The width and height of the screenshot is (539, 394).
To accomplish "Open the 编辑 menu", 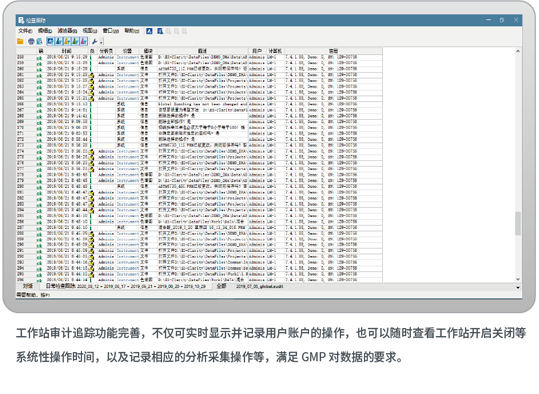I will tap(45, 31).
